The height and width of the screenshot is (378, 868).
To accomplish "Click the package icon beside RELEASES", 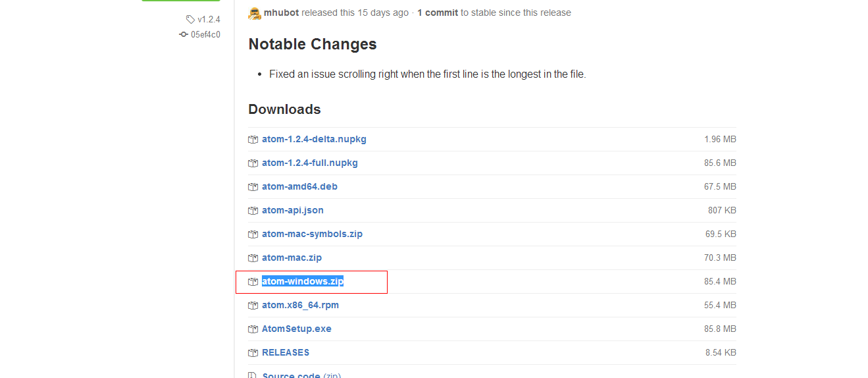I will tap(253, 353).
